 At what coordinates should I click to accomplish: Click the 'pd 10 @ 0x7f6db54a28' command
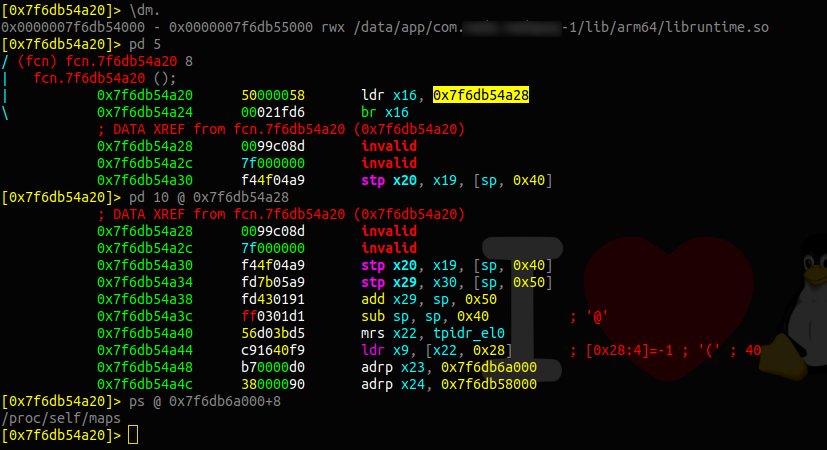coord(209,197)
